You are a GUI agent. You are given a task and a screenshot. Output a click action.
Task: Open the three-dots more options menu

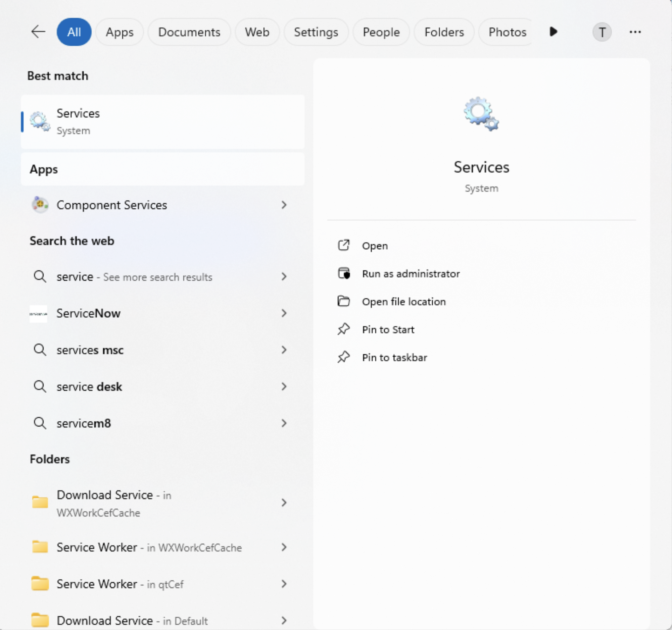point(635,32)
